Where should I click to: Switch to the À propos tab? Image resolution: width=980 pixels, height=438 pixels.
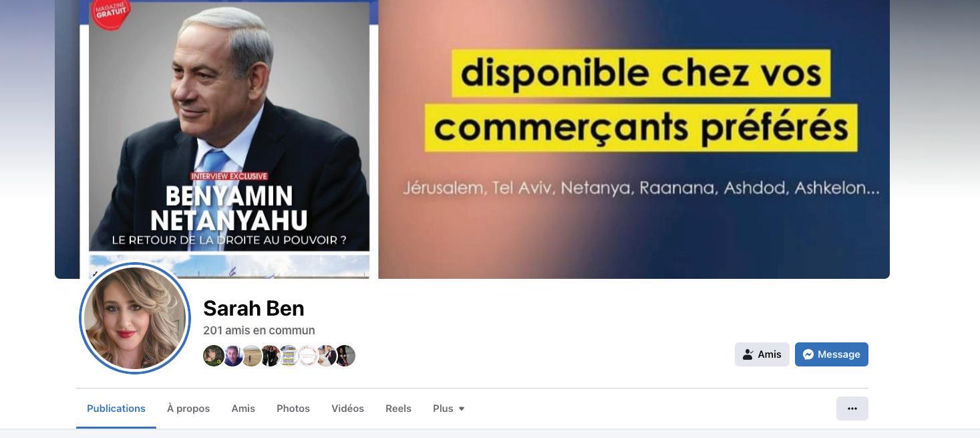click(x=188, y=409)
